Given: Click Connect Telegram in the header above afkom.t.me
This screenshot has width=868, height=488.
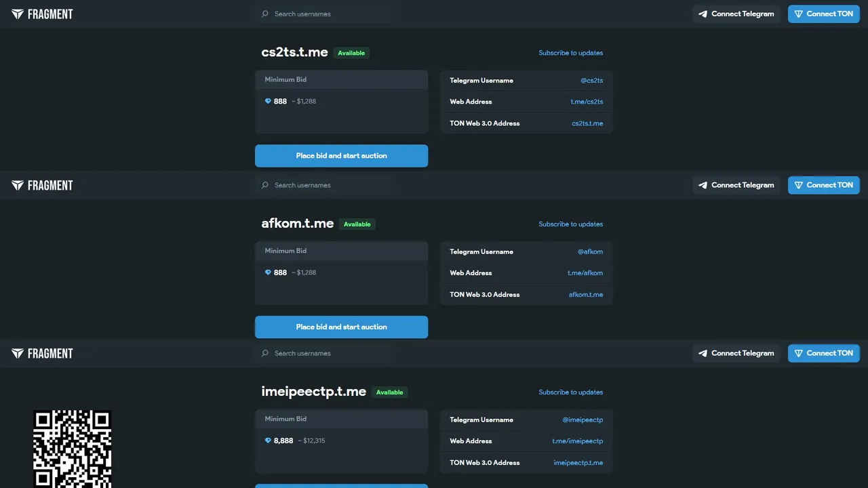Looking at the screenshot, I should pyautogui.click(x=736, y=185).
